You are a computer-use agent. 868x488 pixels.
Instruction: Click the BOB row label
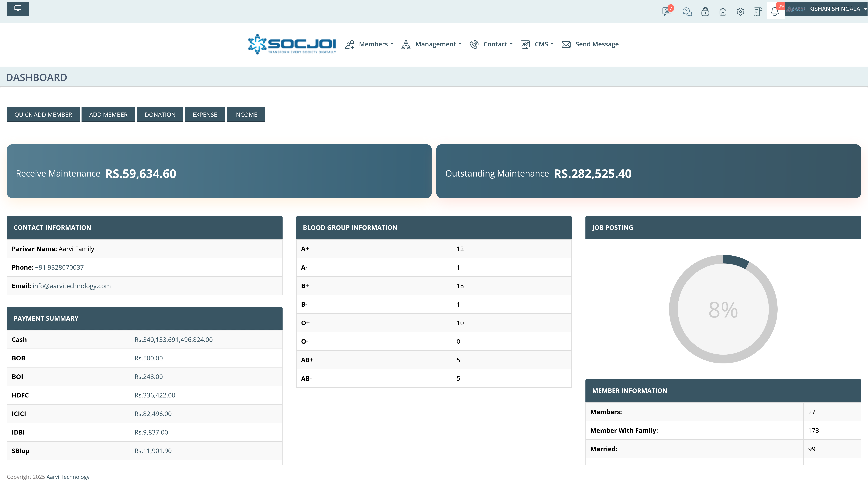point(19,358)
